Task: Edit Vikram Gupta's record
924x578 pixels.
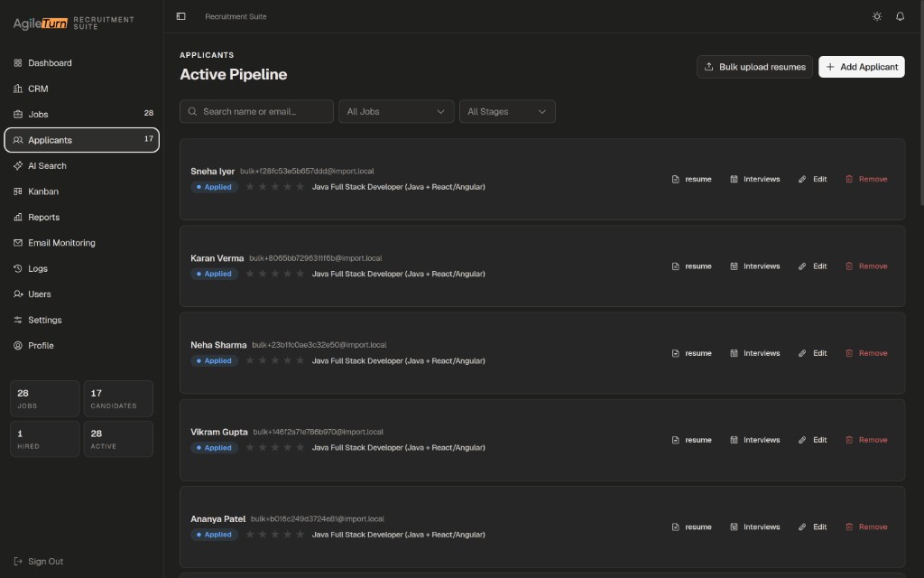Action: [x=813, y=440]
